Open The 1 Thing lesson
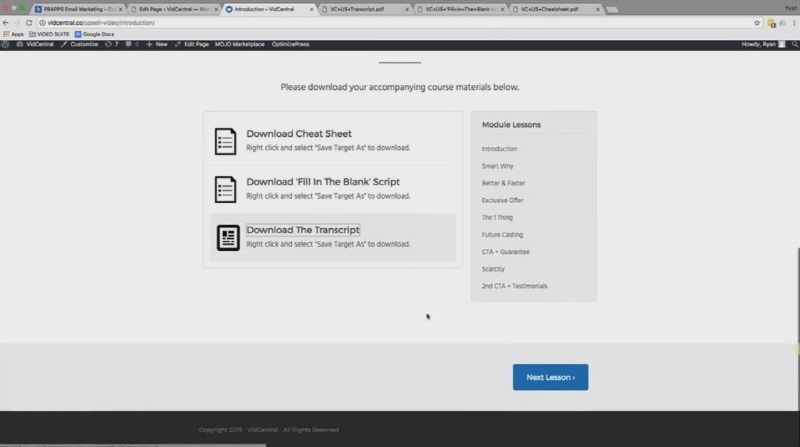 [497, 217]
